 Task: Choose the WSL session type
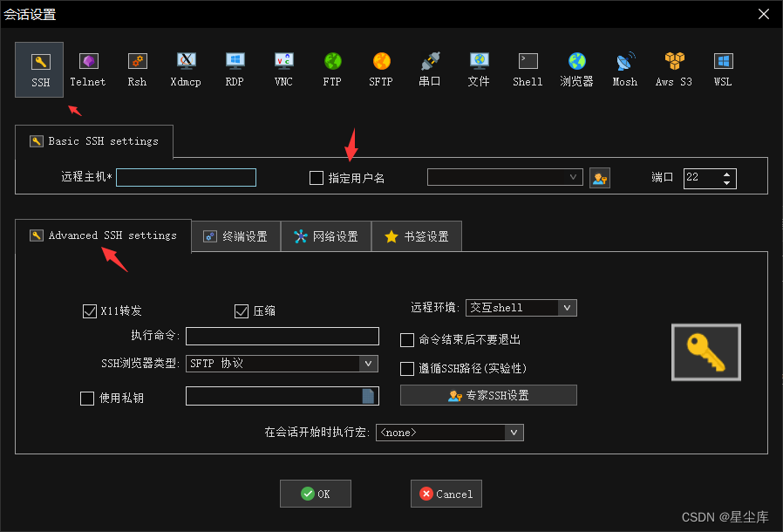tap(722, 70)
